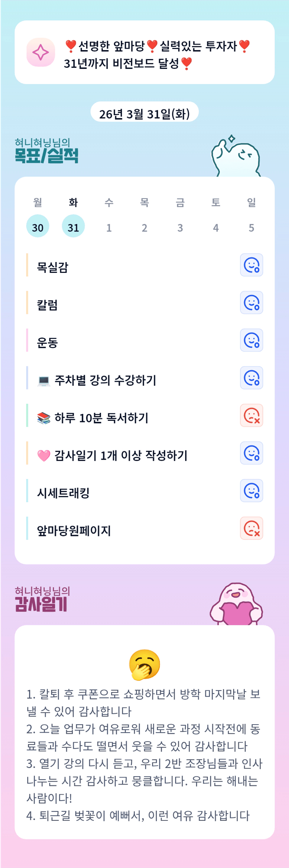Click the 26년 3월 31일(화) date pill

tap(144, 114)
